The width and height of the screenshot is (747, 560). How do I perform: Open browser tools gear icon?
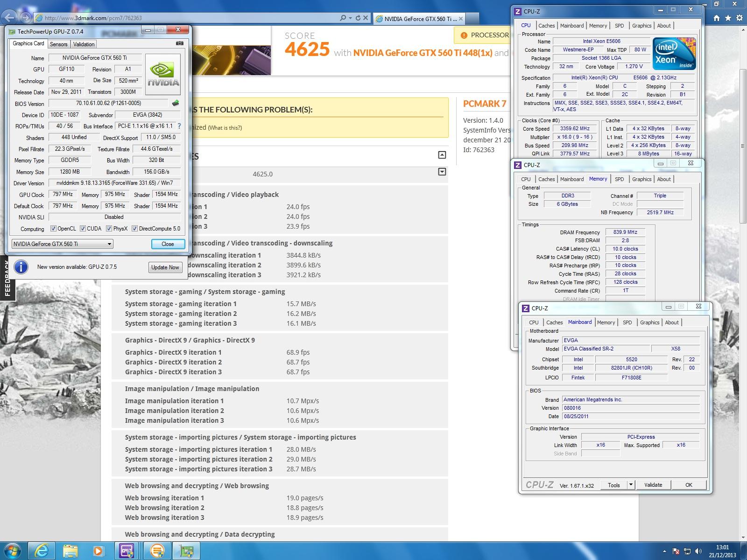click(739, 18)
